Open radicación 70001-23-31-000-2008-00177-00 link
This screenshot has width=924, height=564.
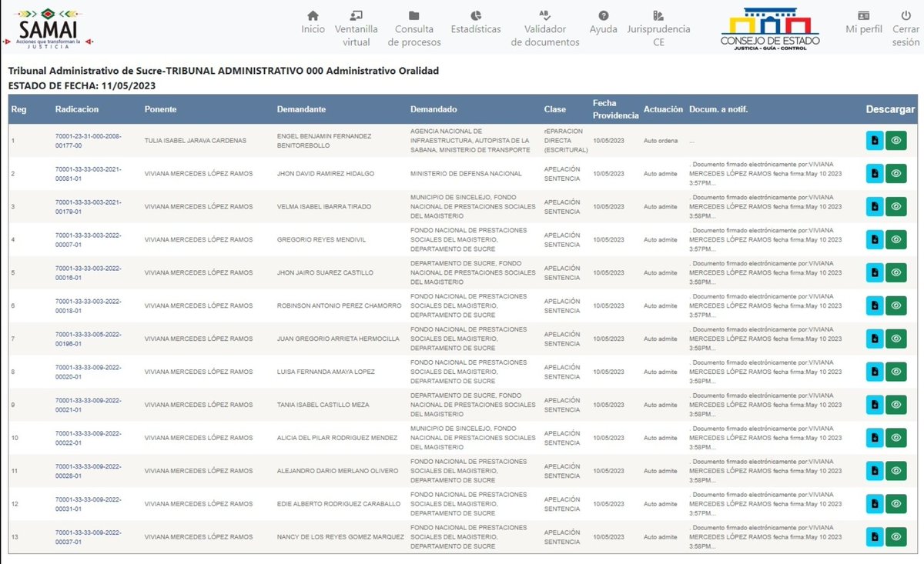89,140
